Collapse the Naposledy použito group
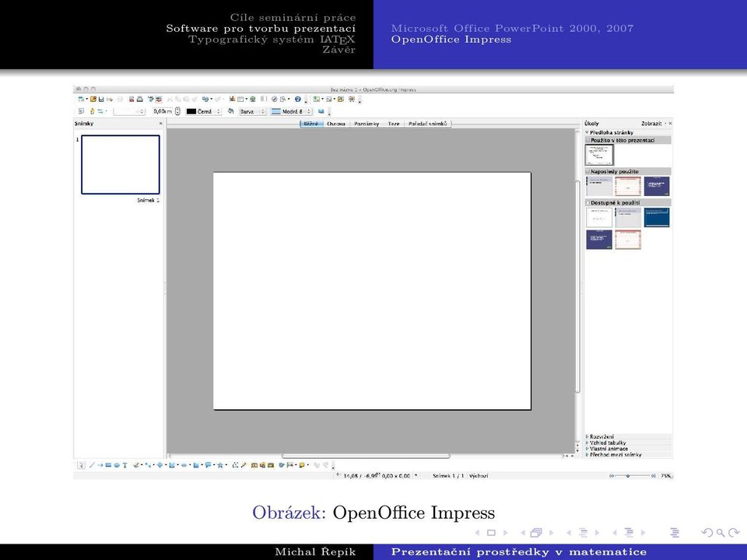The image size is (747, 560). 588,171
